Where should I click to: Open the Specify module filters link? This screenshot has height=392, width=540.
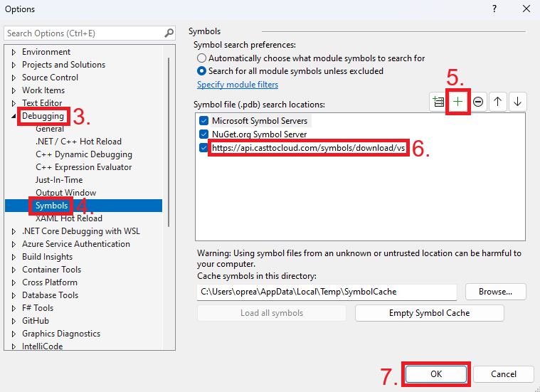[x=238, y=85]
